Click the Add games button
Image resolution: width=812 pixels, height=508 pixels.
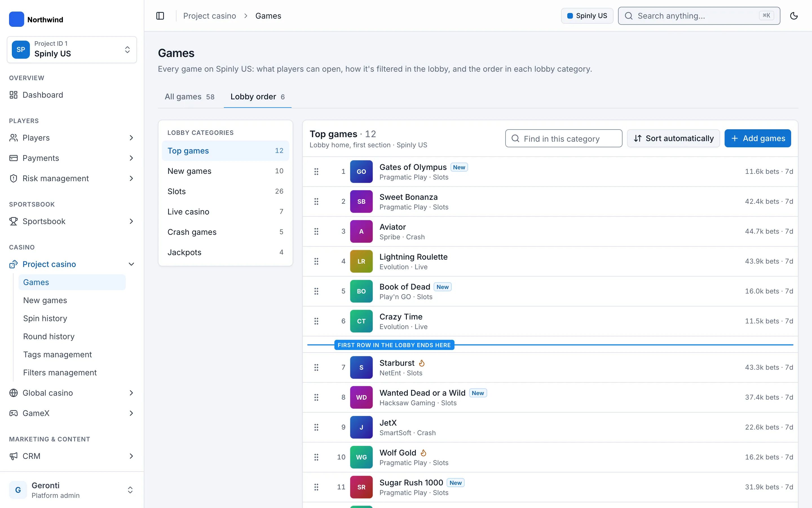[758, 138]
